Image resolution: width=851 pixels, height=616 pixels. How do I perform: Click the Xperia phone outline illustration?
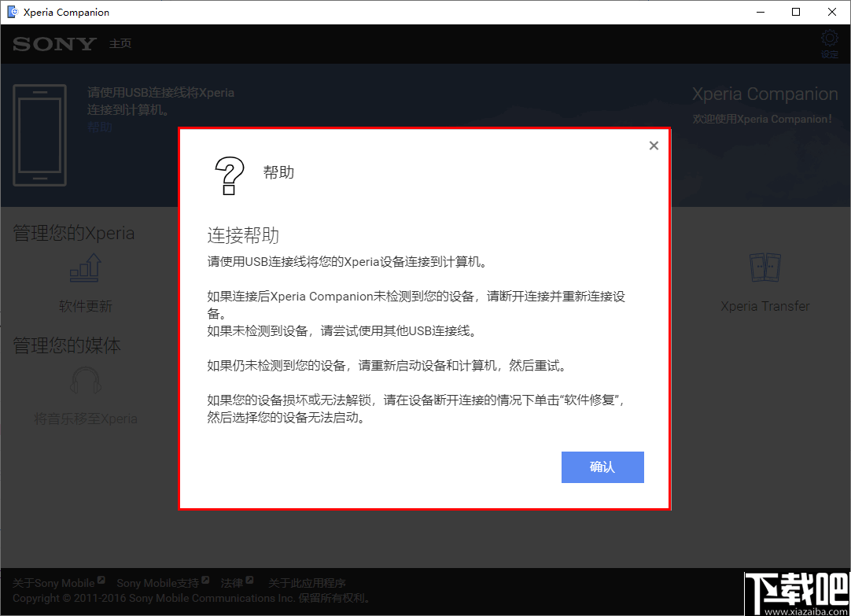click(39, 134)
